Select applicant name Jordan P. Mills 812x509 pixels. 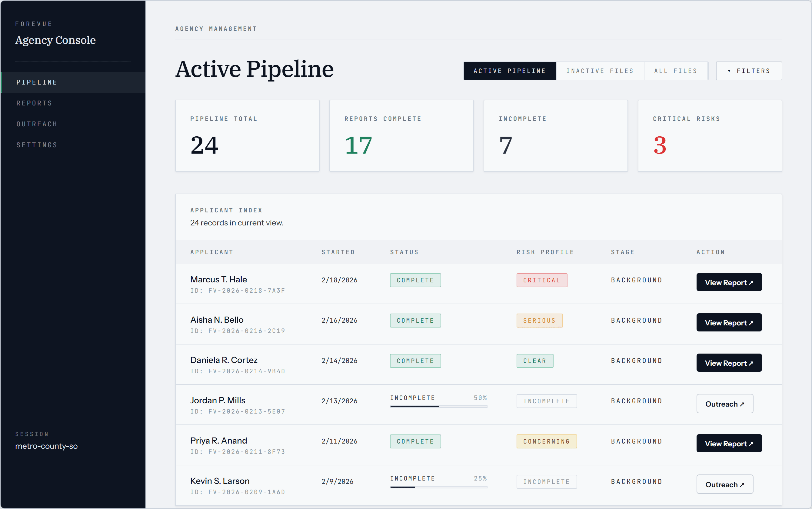coord(218,400)
